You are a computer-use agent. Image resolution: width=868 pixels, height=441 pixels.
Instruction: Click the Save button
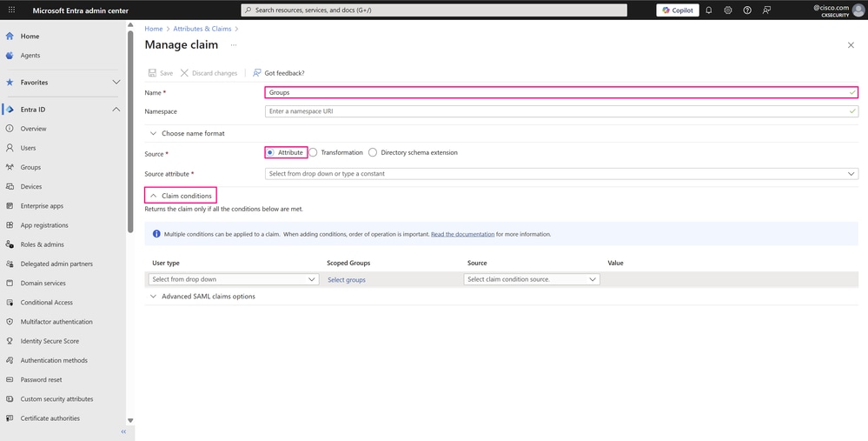[x=161, y=73]
